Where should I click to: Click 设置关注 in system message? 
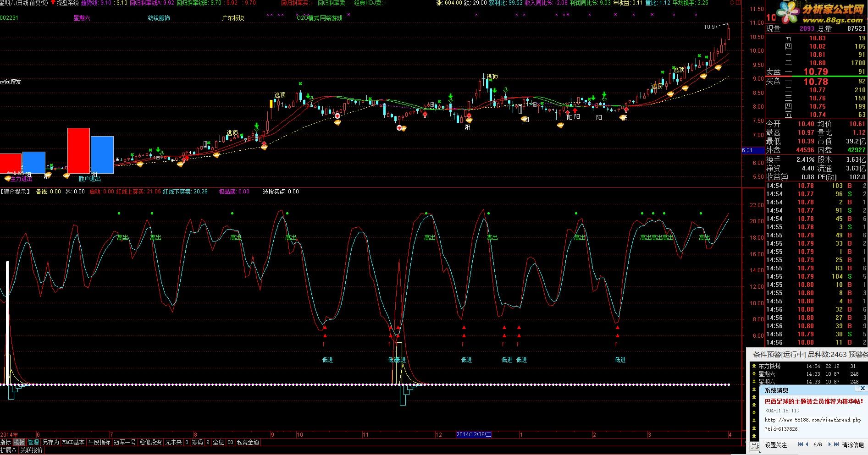[776, 445]
